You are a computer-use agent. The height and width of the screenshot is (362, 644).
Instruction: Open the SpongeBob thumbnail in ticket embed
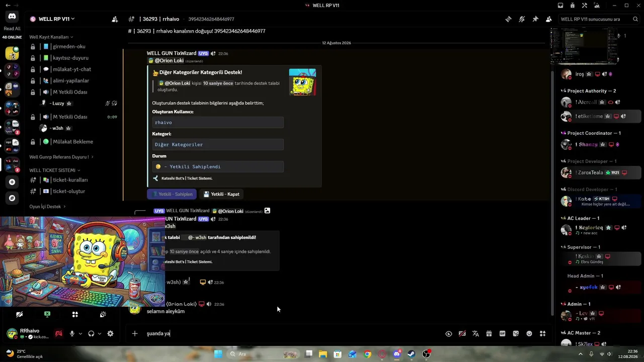(x=302, y=82)
